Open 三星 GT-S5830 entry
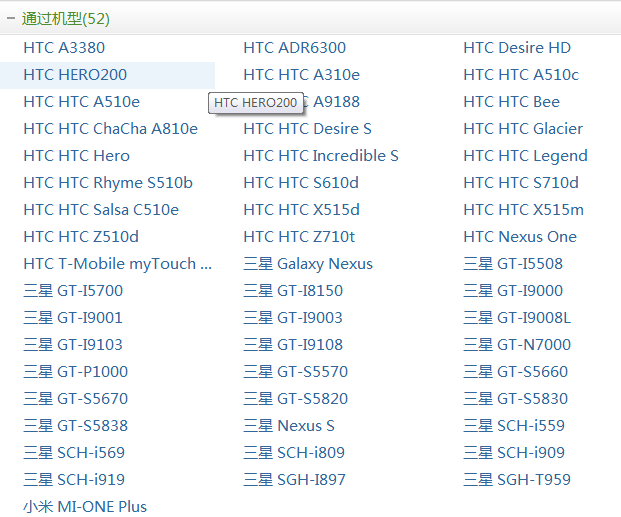 [516, 398]
